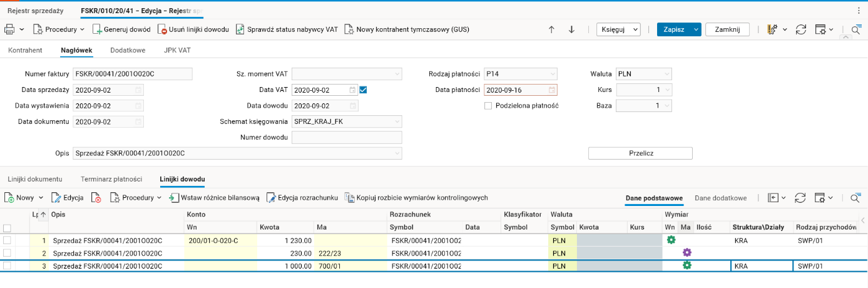Click the Zamknij button

(727, 29)
